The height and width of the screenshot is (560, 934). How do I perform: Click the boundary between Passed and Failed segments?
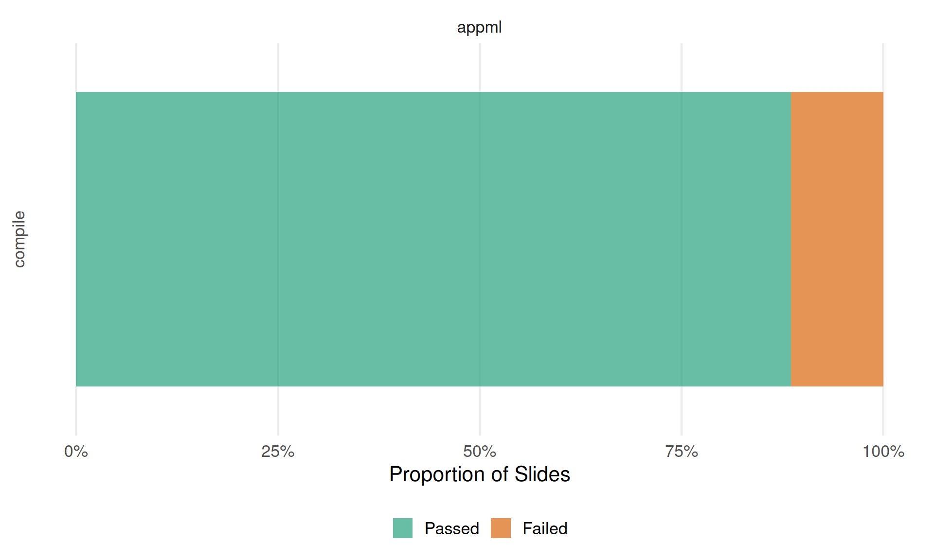point(791,239)
